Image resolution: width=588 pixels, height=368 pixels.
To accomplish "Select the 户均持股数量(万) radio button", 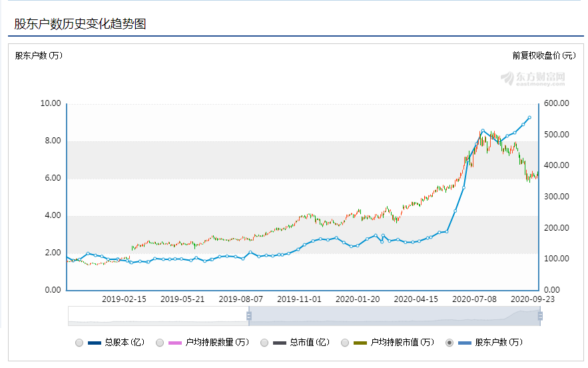I will [x=160, y=343].
